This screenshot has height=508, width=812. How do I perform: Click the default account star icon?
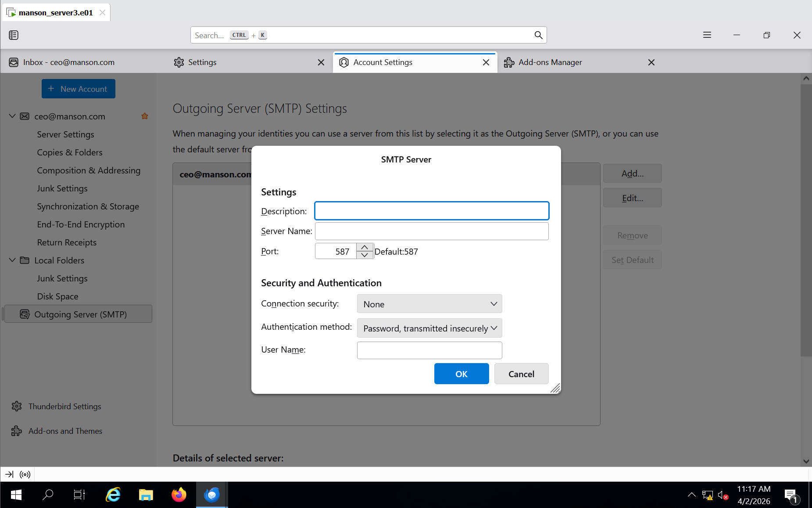pos(145,116)
